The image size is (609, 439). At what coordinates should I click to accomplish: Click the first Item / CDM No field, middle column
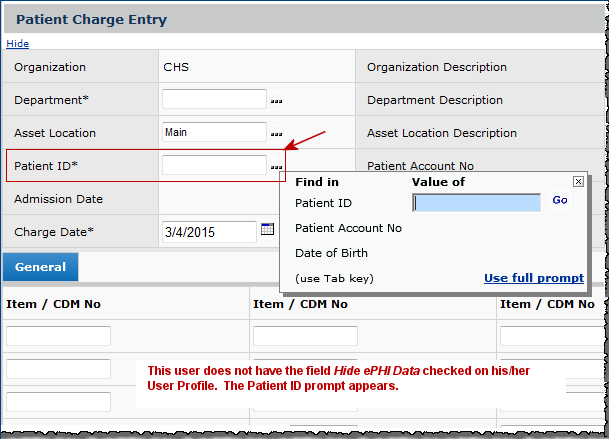[x=305, y=336]
